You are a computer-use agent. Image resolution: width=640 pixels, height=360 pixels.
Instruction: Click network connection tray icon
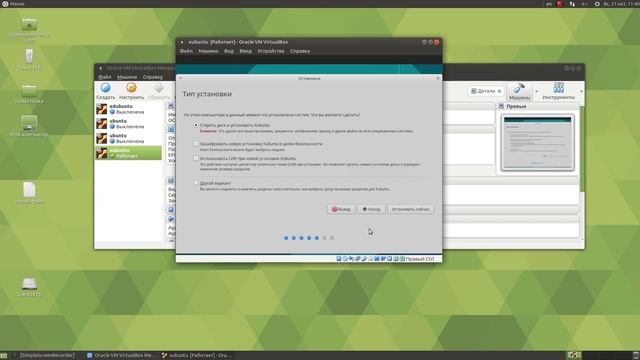tap(572, 4)
